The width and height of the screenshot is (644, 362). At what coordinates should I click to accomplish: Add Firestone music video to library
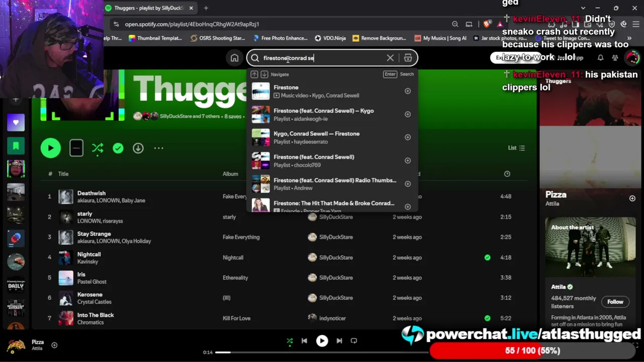[x=408, y=91]
